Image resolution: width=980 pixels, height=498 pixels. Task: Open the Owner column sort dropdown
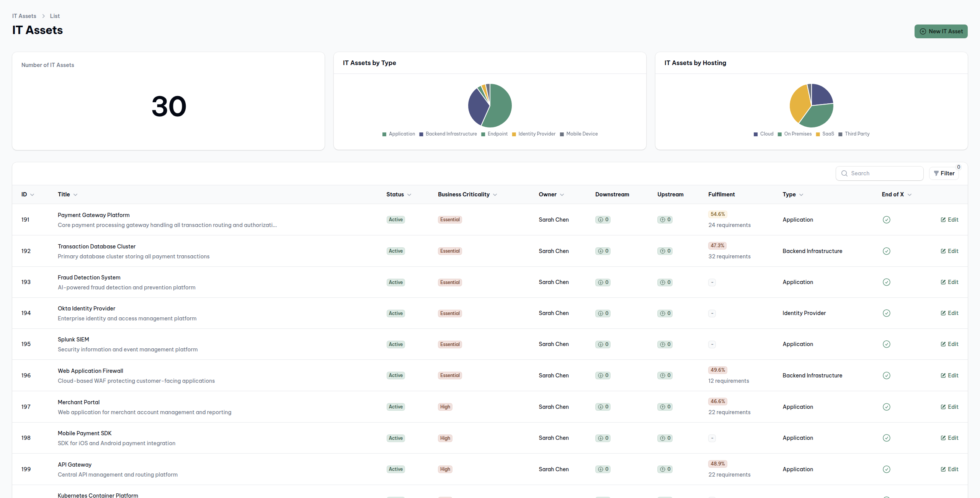click(x=562, y=194)
